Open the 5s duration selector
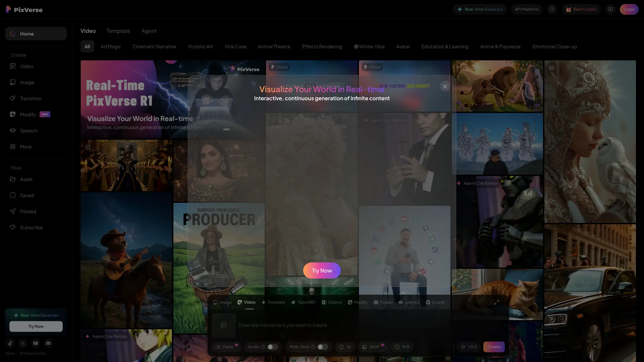The width and height of the screenshot is (644, 362). (345, 347)
